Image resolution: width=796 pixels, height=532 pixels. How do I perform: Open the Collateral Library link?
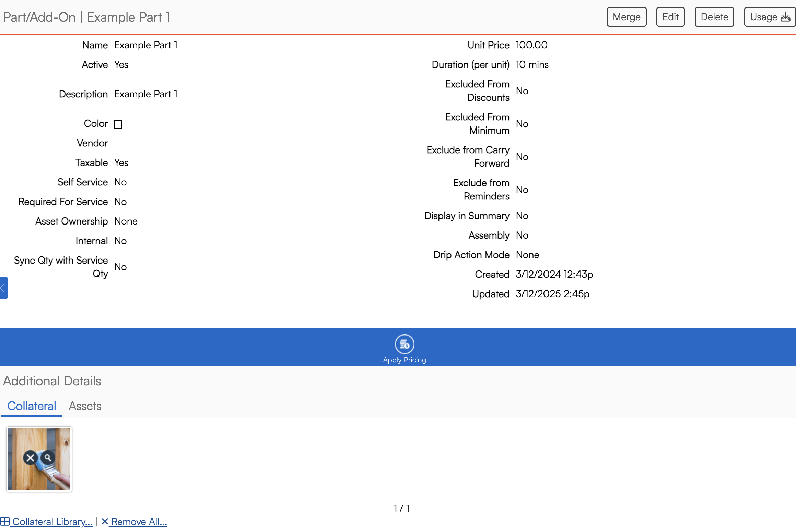(52, 521)
